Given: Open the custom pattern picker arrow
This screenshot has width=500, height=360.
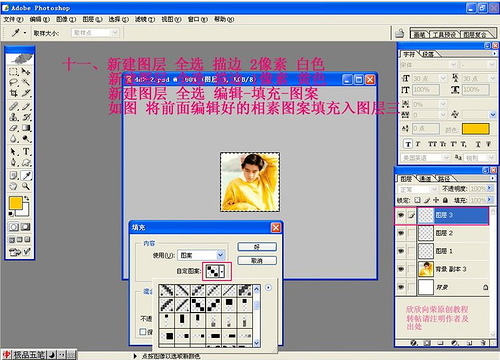Looking at the screenshot, I should click(x=222, y=271).
